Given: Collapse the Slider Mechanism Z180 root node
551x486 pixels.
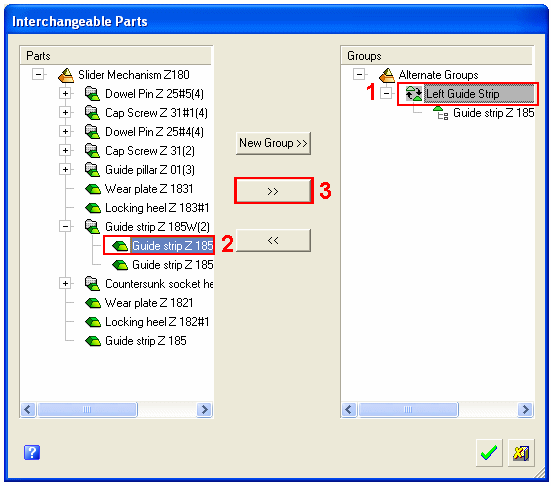Looking at the screenshot, I should 38,74.
